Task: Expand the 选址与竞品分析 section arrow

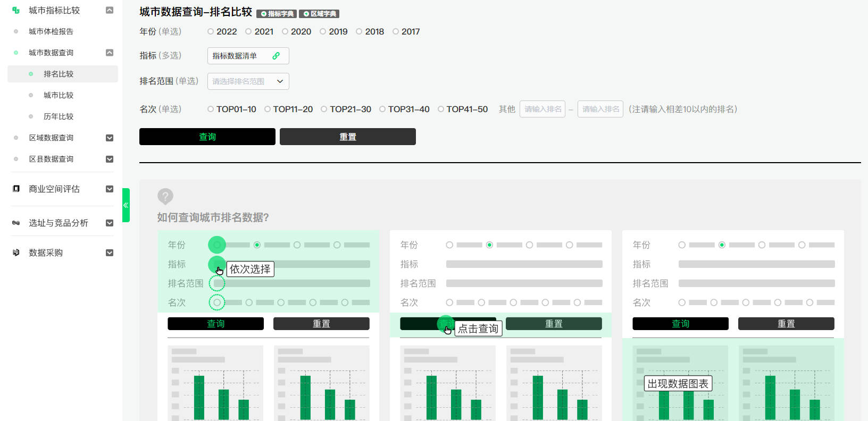Action: coord(110,223)
